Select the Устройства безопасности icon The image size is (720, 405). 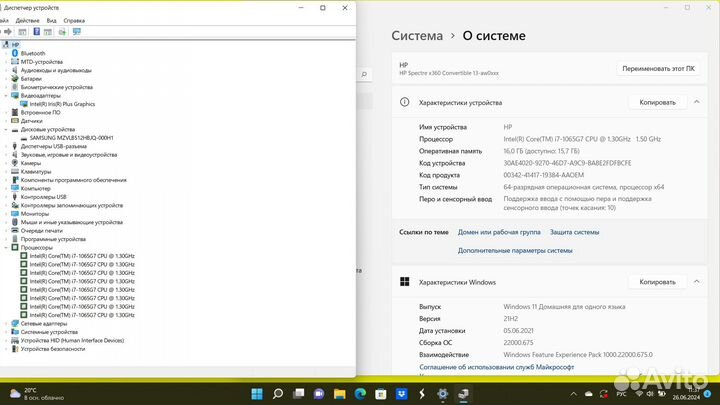[x=15, y=349]
